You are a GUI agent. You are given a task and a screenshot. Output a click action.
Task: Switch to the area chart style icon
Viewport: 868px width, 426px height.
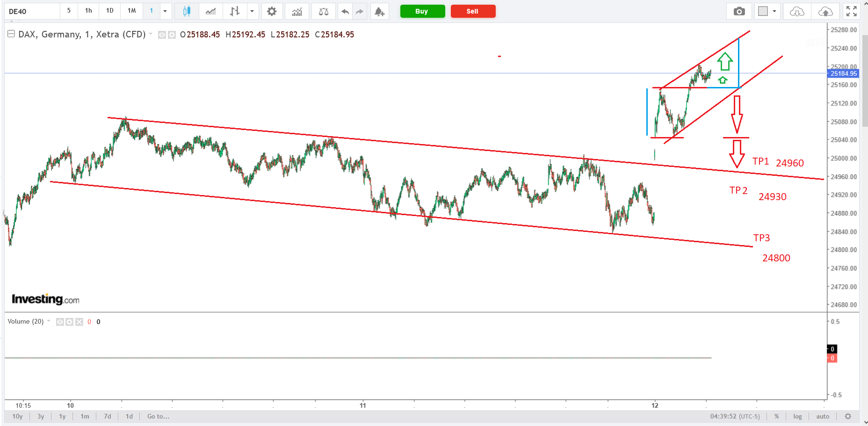(211, 11)
